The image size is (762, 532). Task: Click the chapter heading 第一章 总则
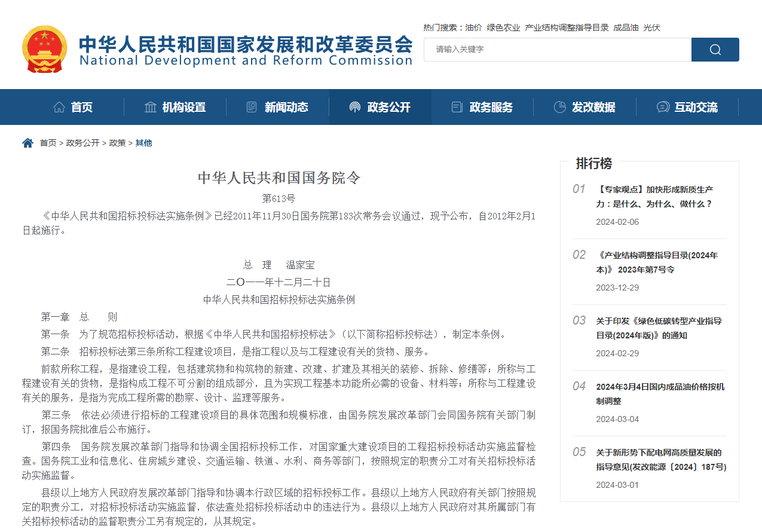tap(79, 317)
